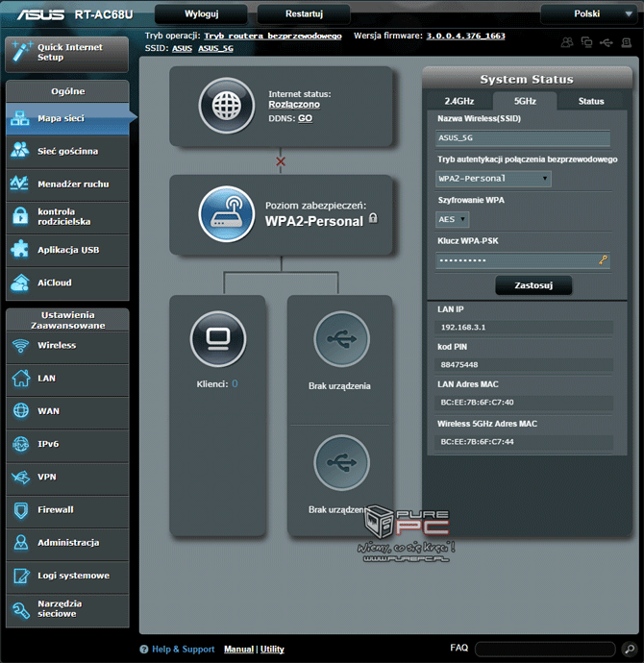Viewport: 644px width, 663px height.
Task: Open the AES encryption dropdown
Action: [x=452, y=219]
